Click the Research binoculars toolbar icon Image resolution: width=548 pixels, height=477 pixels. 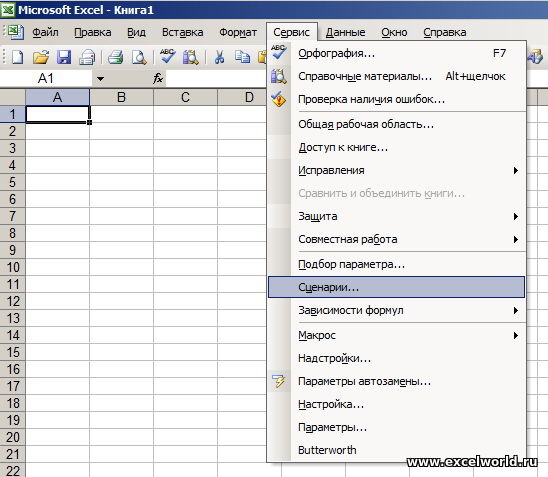click(x=190, y=57)
